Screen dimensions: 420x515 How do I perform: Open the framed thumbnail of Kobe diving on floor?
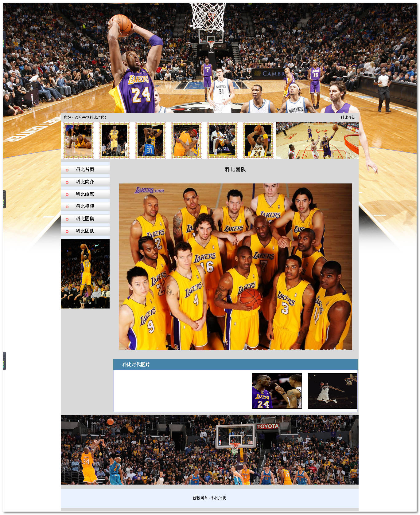pos(79,140)
